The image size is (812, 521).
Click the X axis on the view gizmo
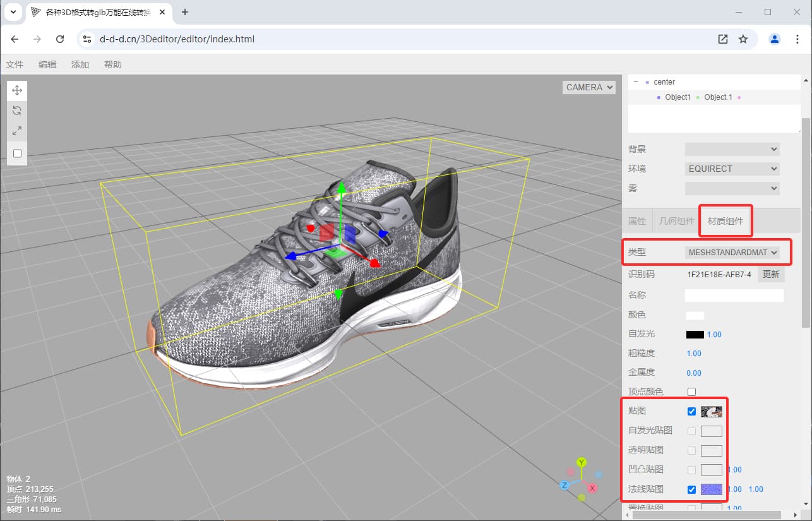pyautogui.click(x=592, y=488)
